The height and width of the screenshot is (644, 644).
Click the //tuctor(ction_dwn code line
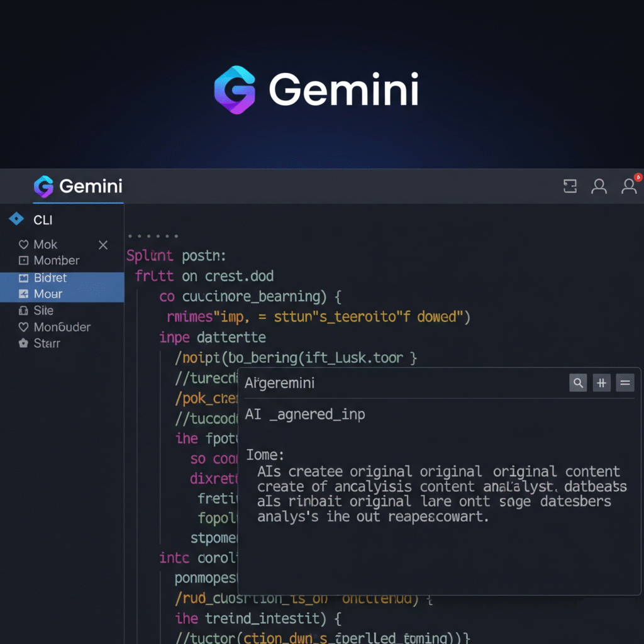pos(323,638)
